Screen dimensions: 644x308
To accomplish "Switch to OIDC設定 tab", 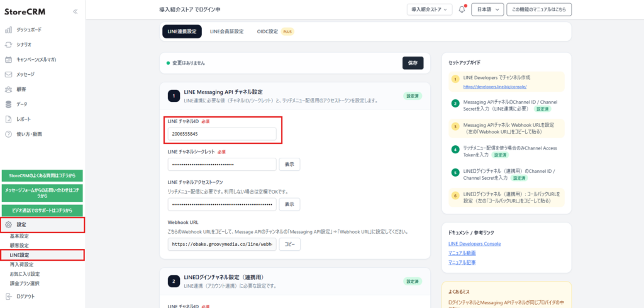I will 267,31.
